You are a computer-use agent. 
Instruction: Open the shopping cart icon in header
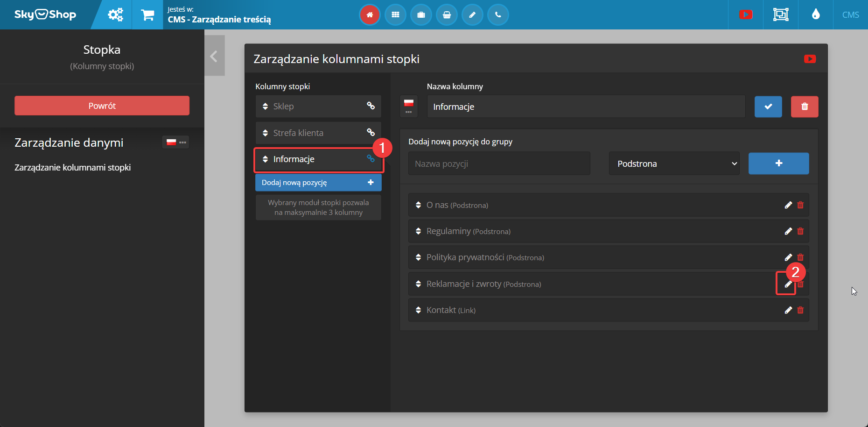coord(147,15)
